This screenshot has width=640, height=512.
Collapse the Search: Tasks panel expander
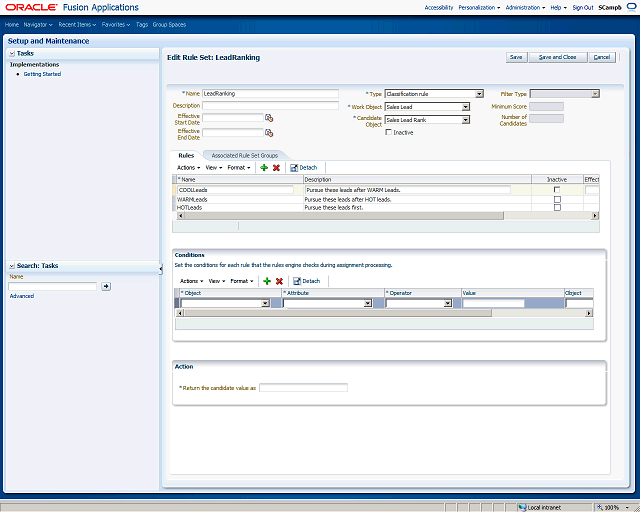click(12, 266)
